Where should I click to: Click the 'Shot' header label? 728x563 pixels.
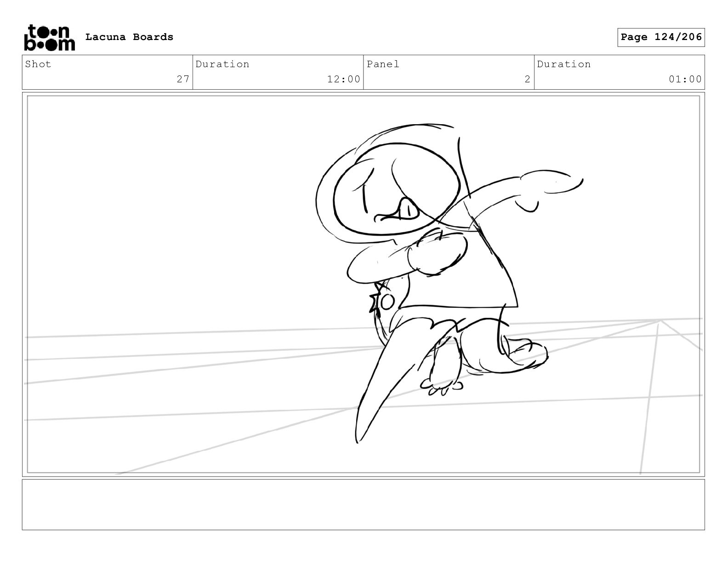pyautogui.click(x=38, y=64)
